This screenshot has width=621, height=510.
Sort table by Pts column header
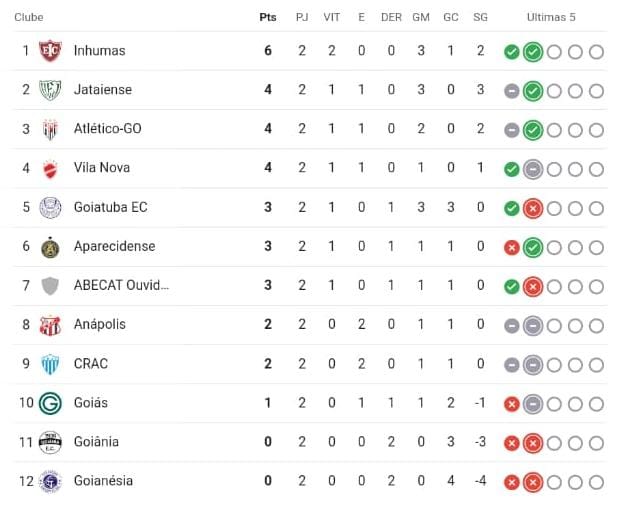pyautogui.click(x=268, y=17)
